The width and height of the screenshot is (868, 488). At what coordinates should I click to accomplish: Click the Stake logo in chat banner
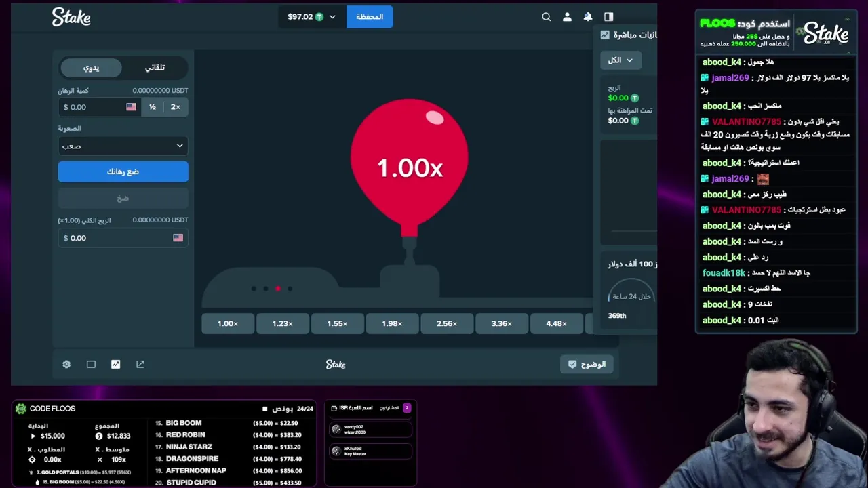(826, 33)
